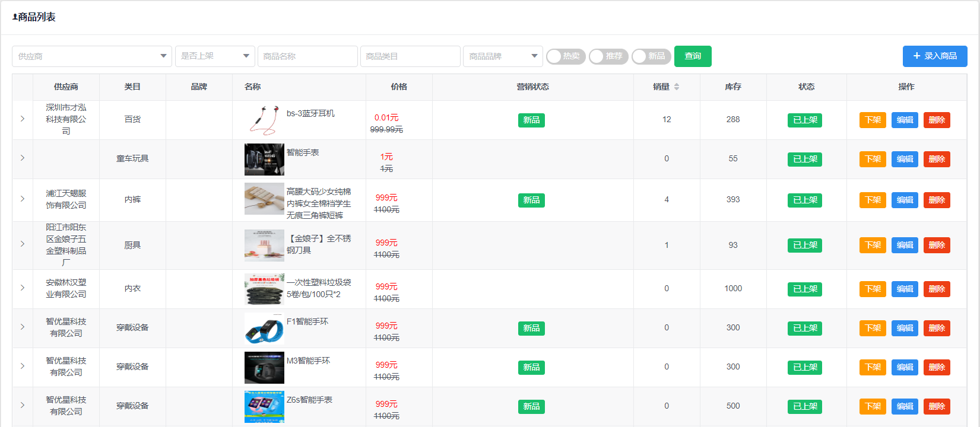Click the 商品类目 input field
The image size is (980, 427).
(x=410, y=56)
